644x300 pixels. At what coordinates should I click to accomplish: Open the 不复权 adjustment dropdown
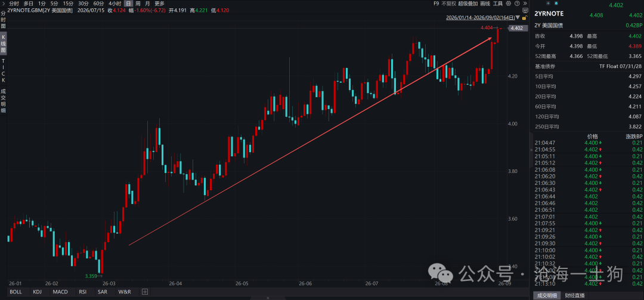click(449, 4)
